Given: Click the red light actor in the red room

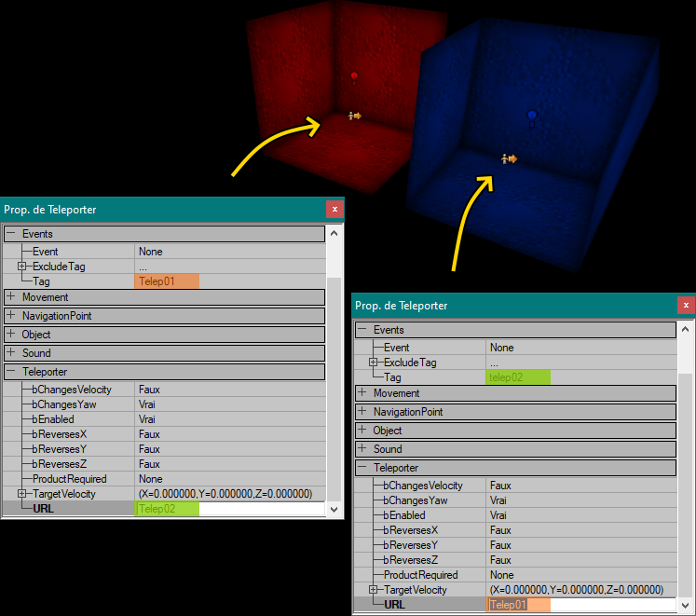Looking at the screenshot, I should pyautogui.click(x=354, y=75).
